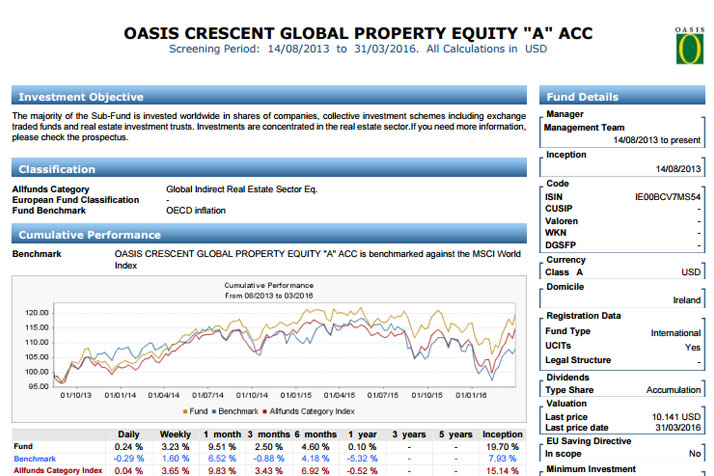Click the Allfunds Category value 'Global Indirect Real Estate Sector Eq.'
This screenshot has width=714, height=476.
[241, 189]
